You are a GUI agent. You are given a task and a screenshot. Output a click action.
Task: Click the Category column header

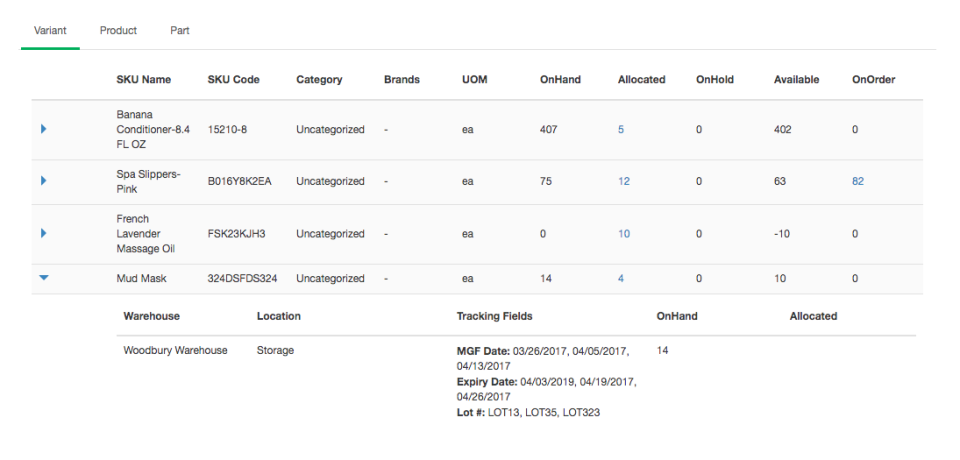(319, 79)
